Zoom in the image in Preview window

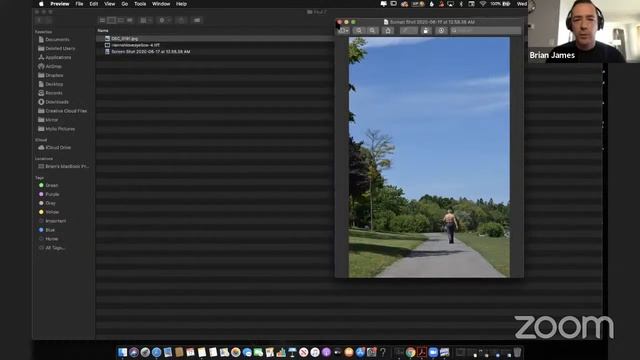pyautogui.click(x=372, y=31)
